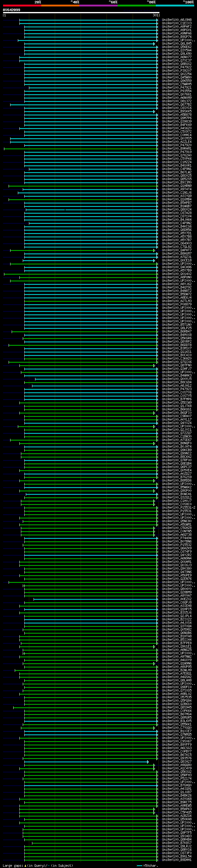The width and height of the screenshot is (197, 868).
Task: Select hit label UniRef100_A1C4Y9
Action: pos(177,768)
